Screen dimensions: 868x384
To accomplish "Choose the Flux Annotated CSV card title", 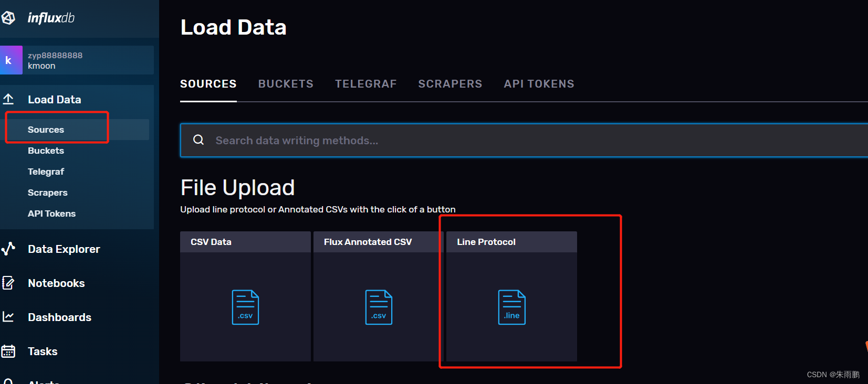I will pos(368,242).
